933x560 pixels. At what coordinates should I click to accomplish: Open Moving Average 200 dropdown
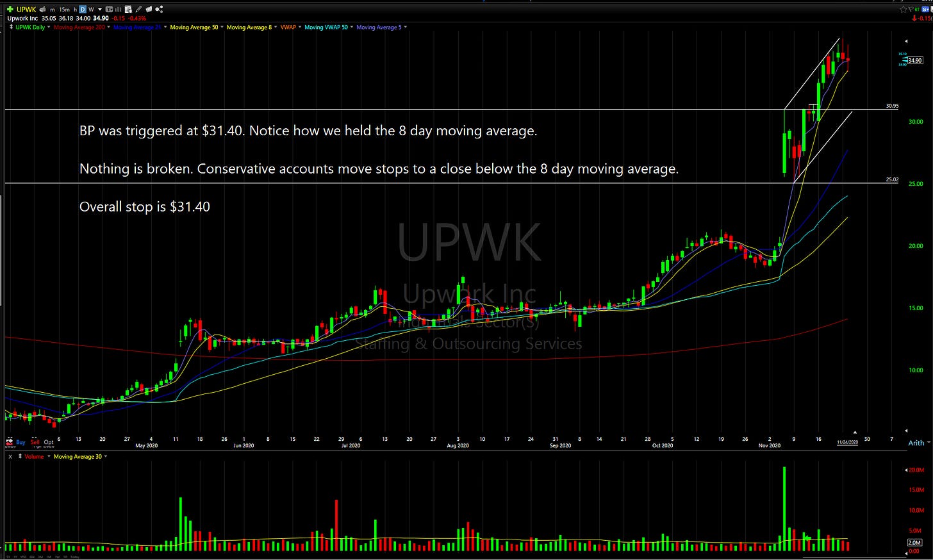tap(108, 27)
